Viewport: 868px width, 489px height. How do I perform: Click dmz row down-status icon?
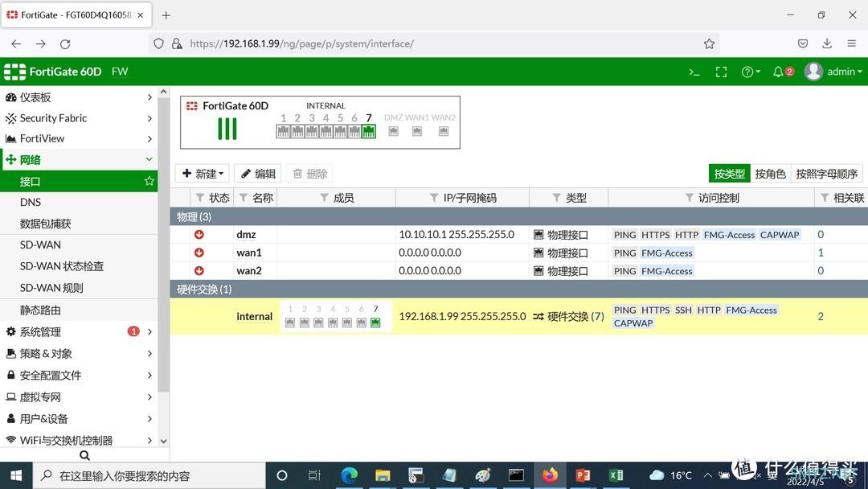[199, 234]
